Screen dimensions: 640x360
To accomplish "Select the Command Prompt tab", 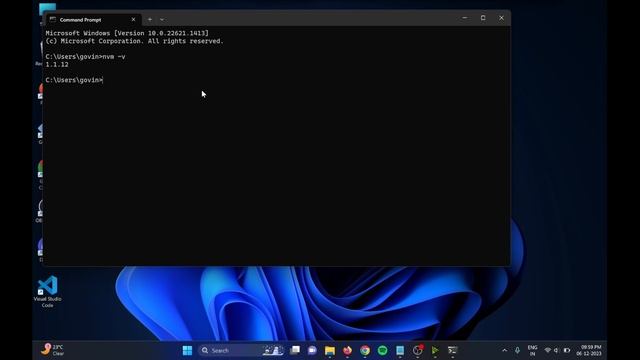I will click(93, 20).
